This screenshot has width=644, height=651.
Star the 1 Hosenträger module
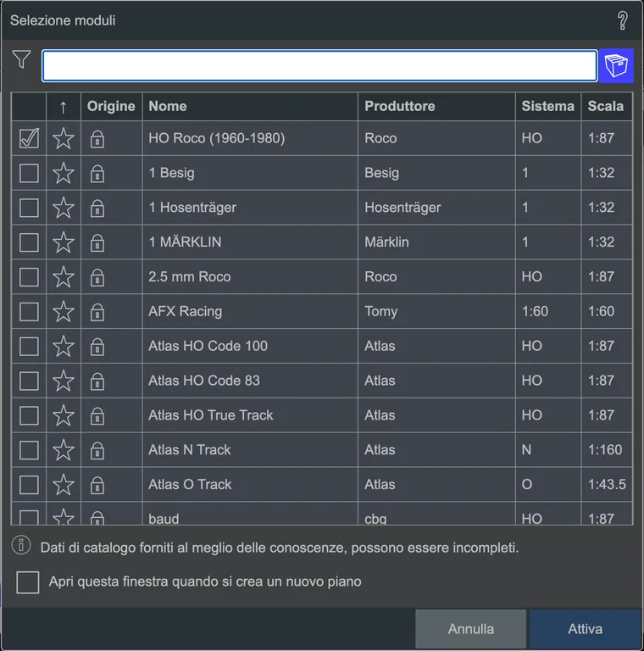63,208
